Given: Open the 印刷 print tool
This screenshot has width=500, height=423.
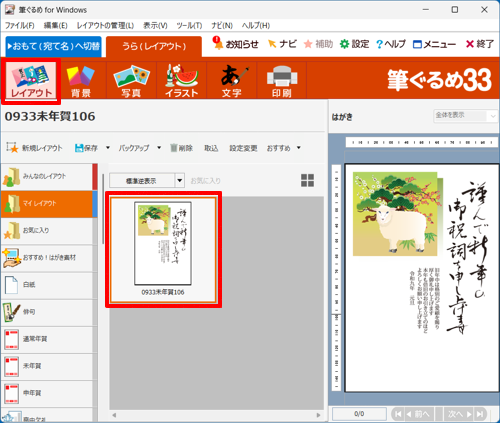Looking at the screenshot, I should [x=282, y=81].
